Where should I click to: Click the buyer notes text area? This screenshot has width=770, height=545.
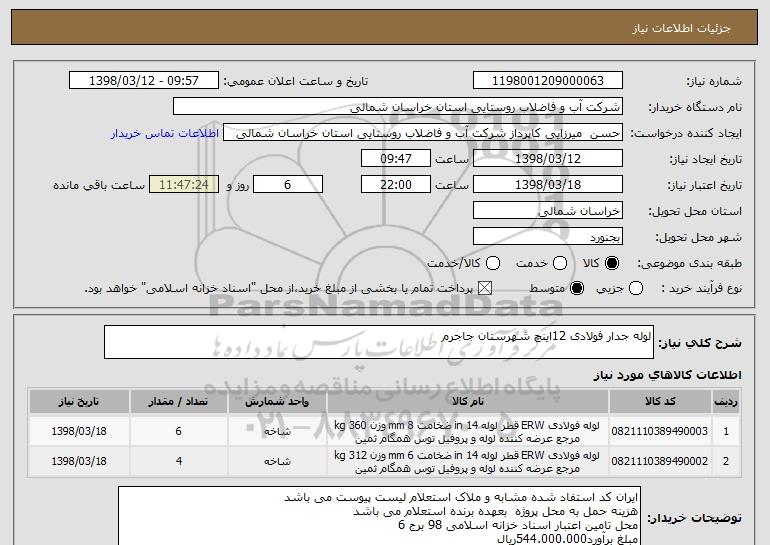click(379, 516)
